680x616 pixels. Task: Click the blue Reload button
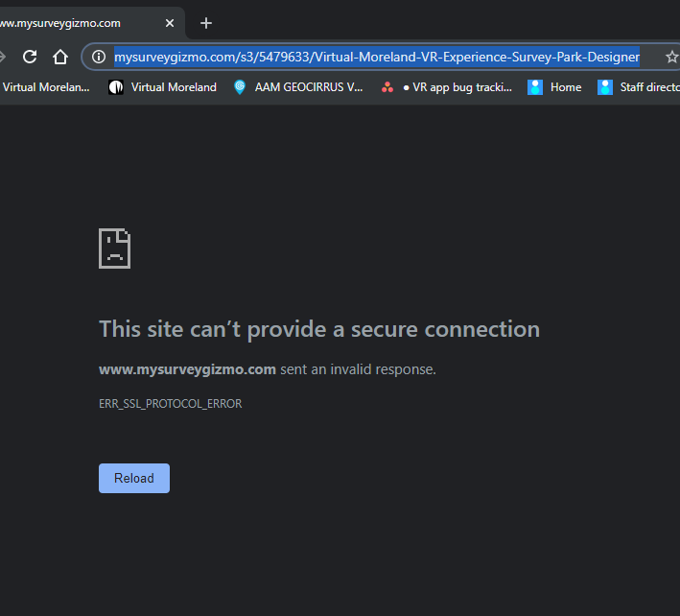click(134, 478)
